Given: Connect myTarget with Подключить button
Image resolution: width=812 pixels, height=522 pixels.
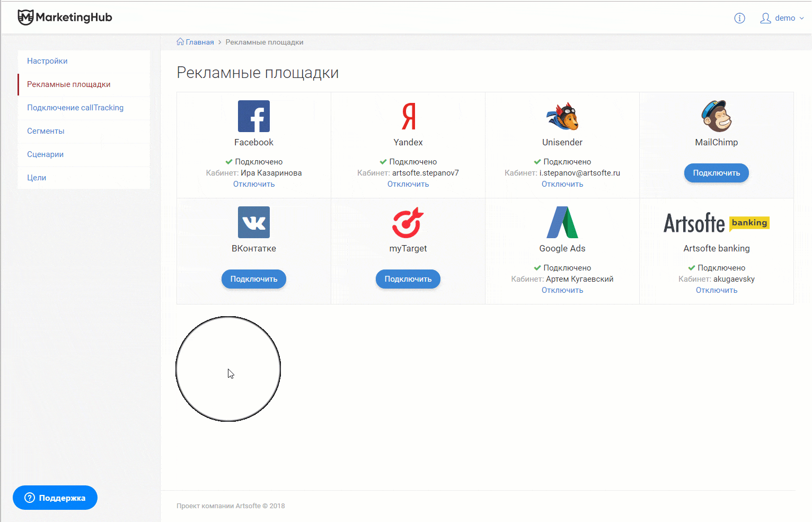Looking at the screenshot, I should [408, 279].
